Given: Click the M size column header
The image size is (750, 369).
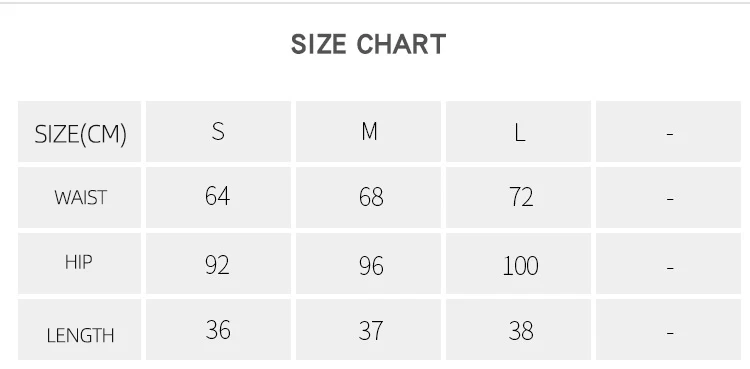Looking at the screenshot, I should tap(368, 132).
